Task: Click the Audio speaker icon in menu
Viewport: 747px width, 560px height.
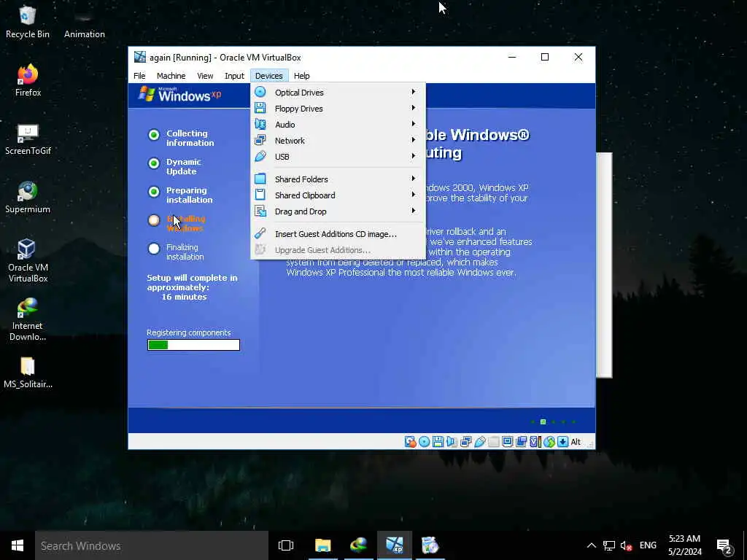Action: [x=260, y=124]
